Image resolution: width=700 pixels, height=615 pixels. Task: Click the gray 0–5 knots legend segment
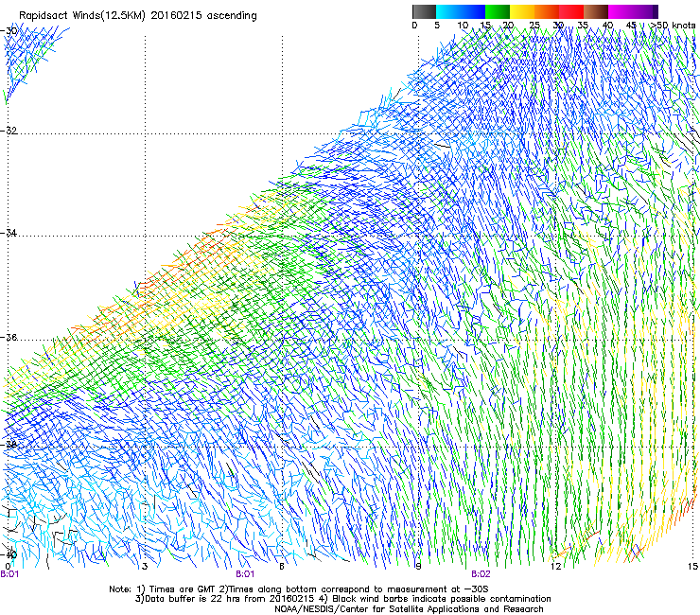tap(424, 11)
